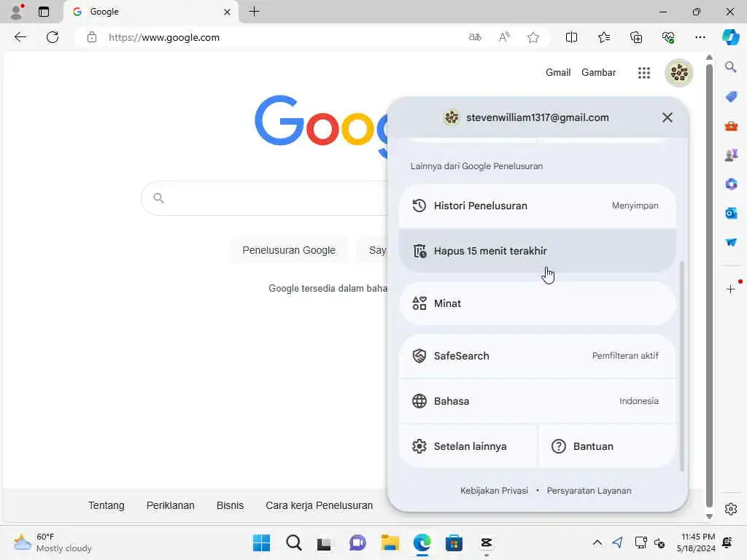Open Google apps grid
747x560 pixels.
pos(644,73)
